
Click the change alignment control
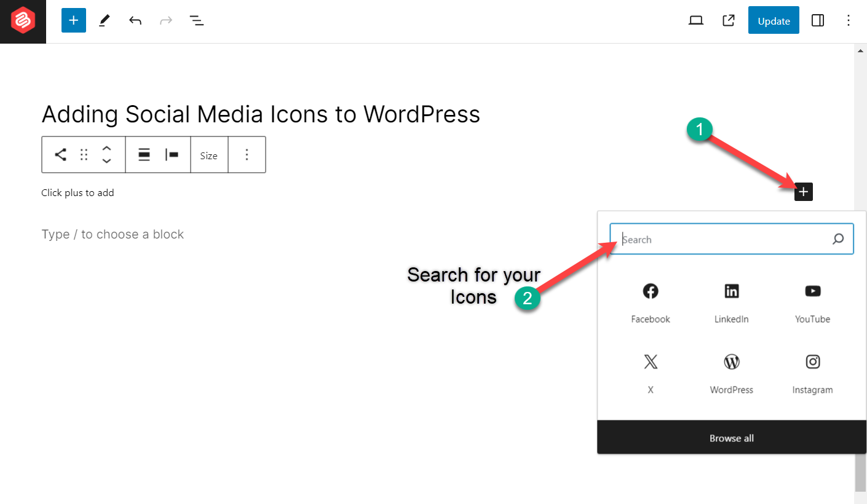pyautogui.click(x=143, y=155)
